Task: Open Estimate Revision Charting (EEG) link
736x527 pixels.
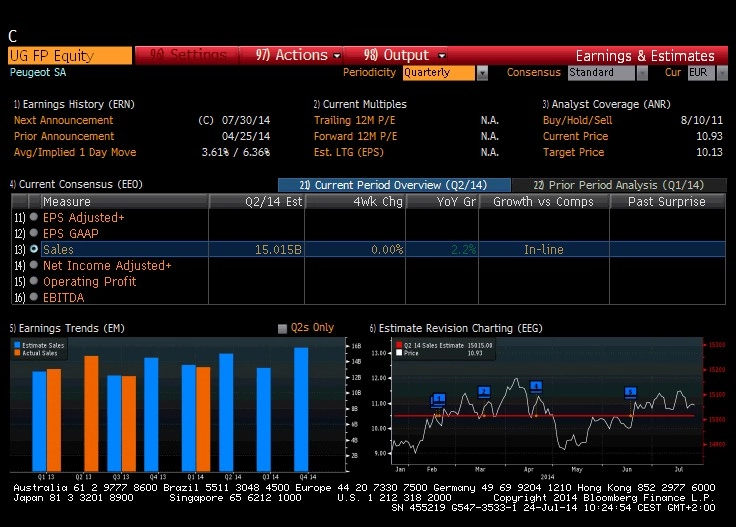Action: 456,328
